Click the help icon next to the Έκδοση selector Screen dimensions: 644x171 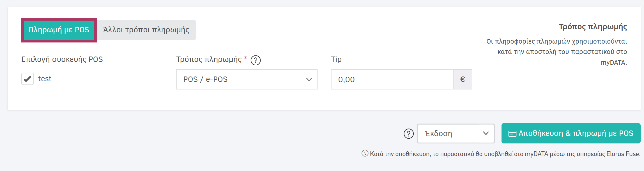pyautogui.click(x=408, y=133)
